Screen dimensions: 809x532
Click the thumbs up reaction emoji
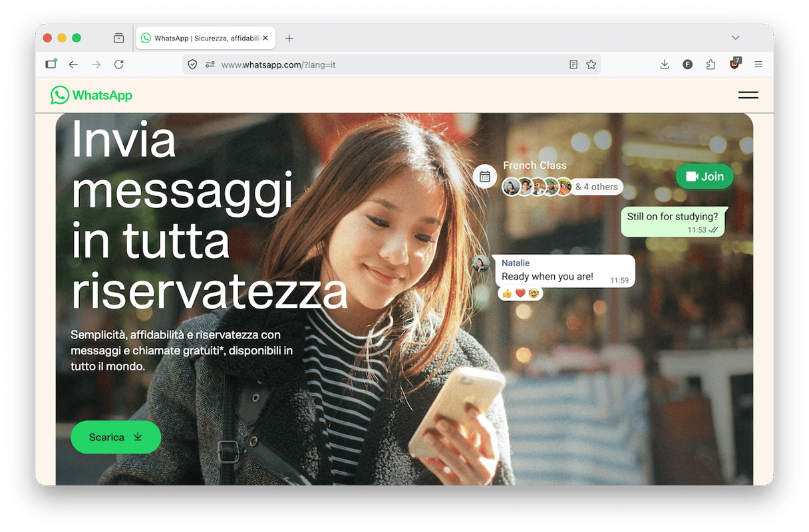[507, 293]
